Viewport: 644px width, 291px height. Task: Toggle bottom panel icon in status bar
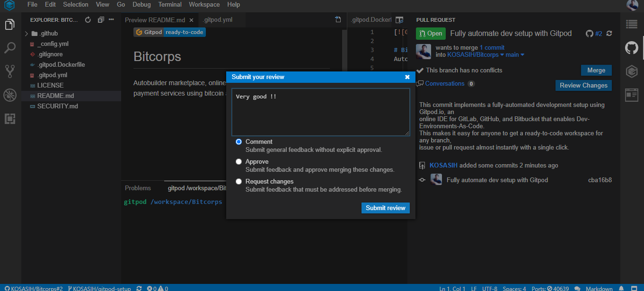pyautogui.click(x=634, y=288)
